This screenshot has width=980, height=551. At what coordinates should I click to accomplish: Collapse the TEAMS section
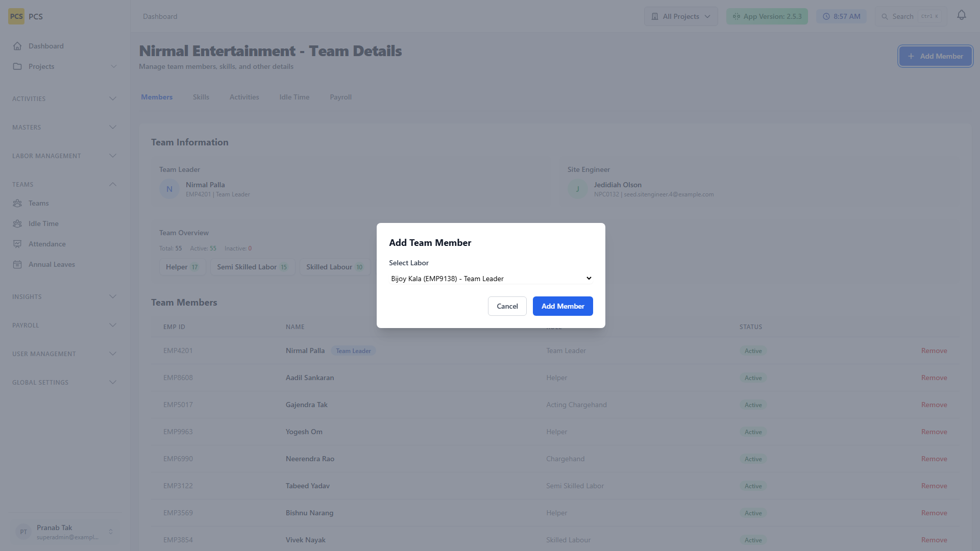65,184
